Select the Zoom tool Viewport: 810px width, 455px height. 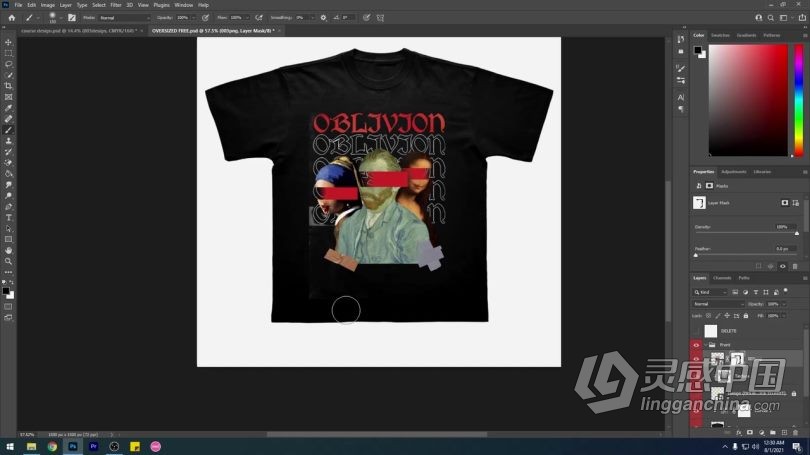coord(8,261)
